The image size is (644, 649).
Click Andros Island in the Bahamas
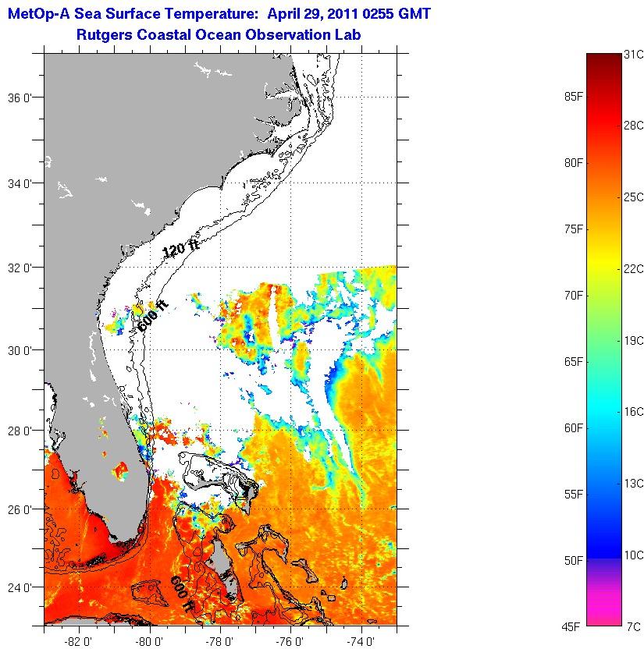(x=223, y=569)
